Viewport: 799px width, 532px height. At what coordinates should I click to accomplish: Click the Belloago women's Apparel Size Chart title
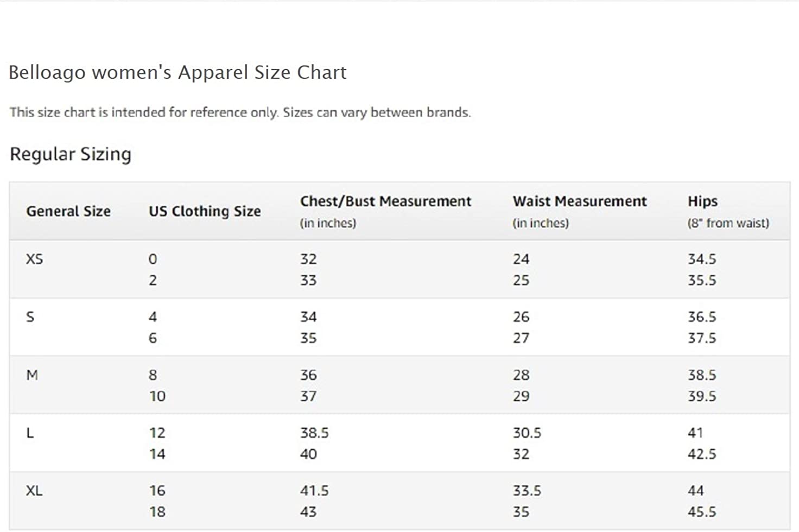[x=177, y=73]
